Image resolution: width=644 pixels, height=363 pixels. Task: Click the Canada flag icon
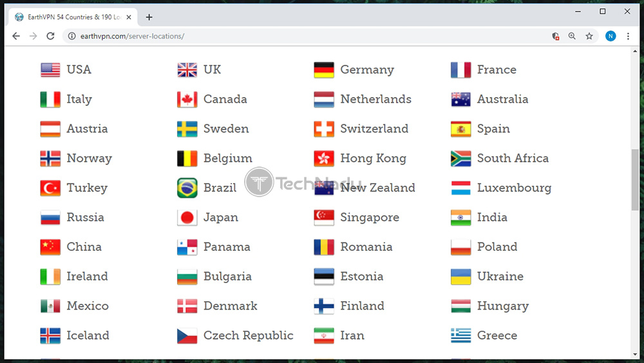pos(187,99)
